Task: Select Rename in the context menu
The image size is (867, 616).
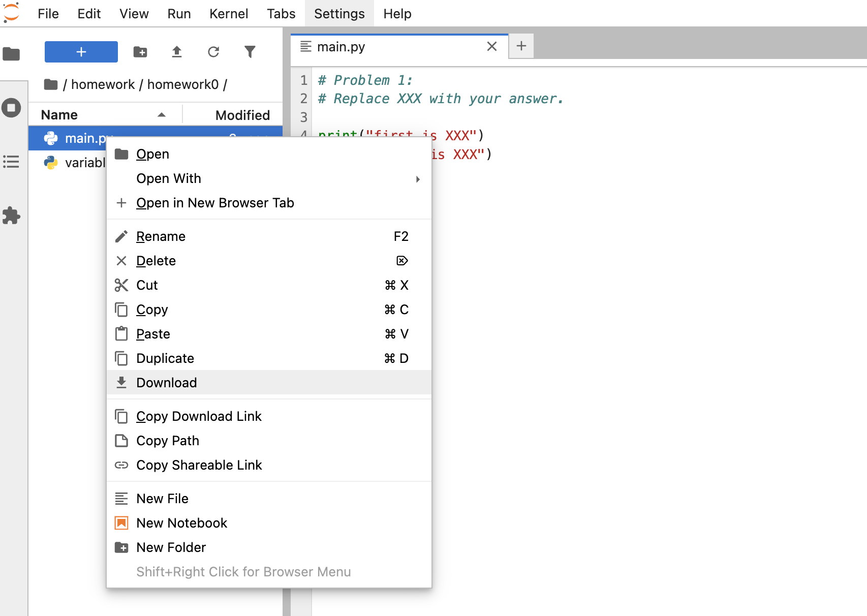Action: (x=161, y=236)
